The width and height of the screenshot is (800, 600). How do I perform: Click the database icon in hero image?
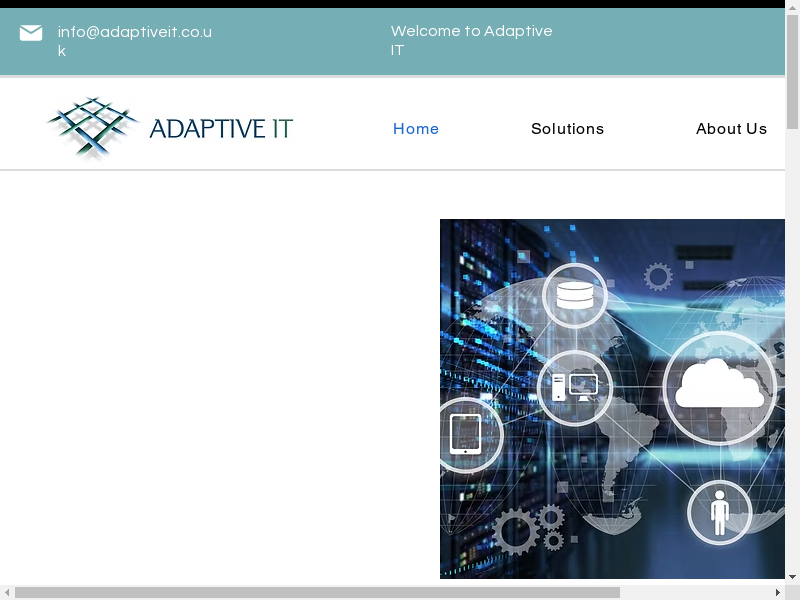click(x=575, y=294)
